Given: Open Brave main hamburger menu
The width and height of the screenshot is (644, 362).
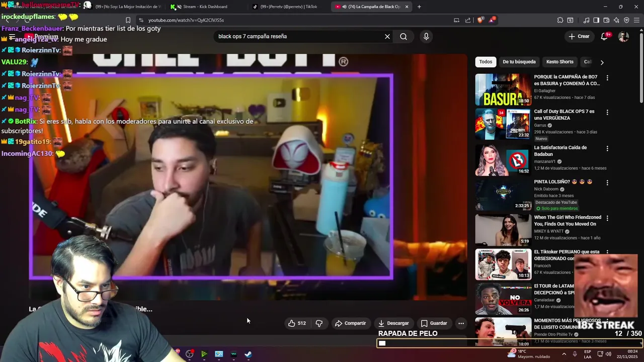Looking at the screenshot, I should coord(636,20).
